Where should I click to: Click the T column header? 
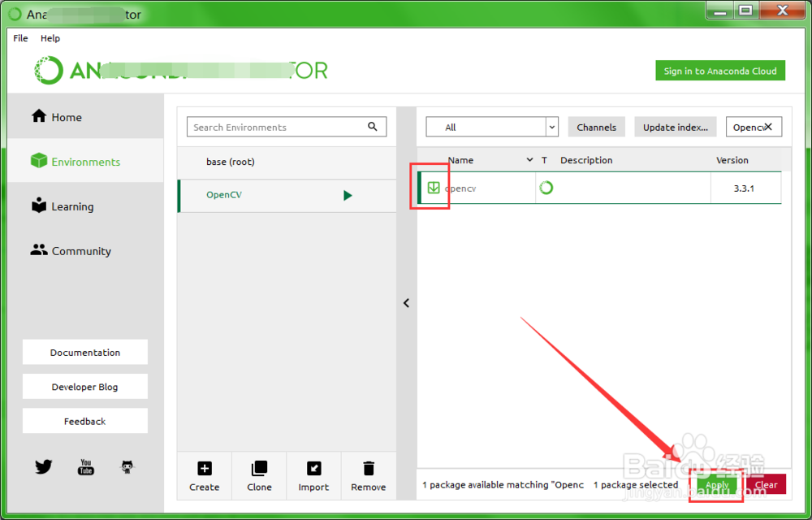coord(544,160)
